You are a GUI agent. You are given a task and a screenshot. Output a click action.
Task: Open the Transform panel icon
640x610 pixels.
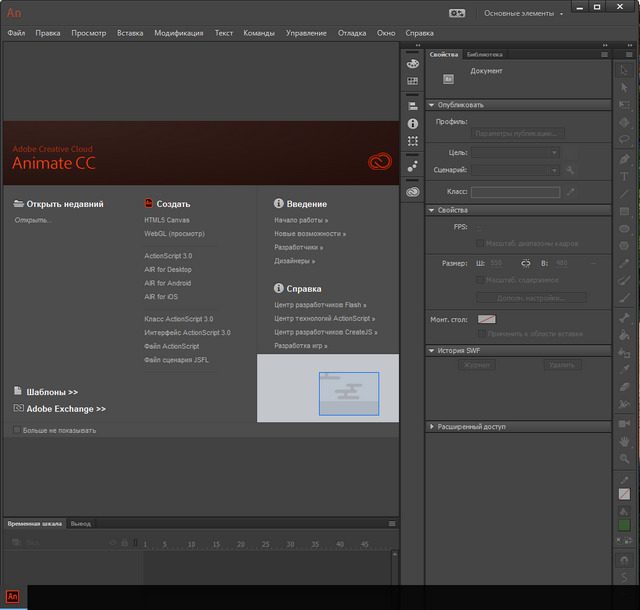tap(413, 141)
